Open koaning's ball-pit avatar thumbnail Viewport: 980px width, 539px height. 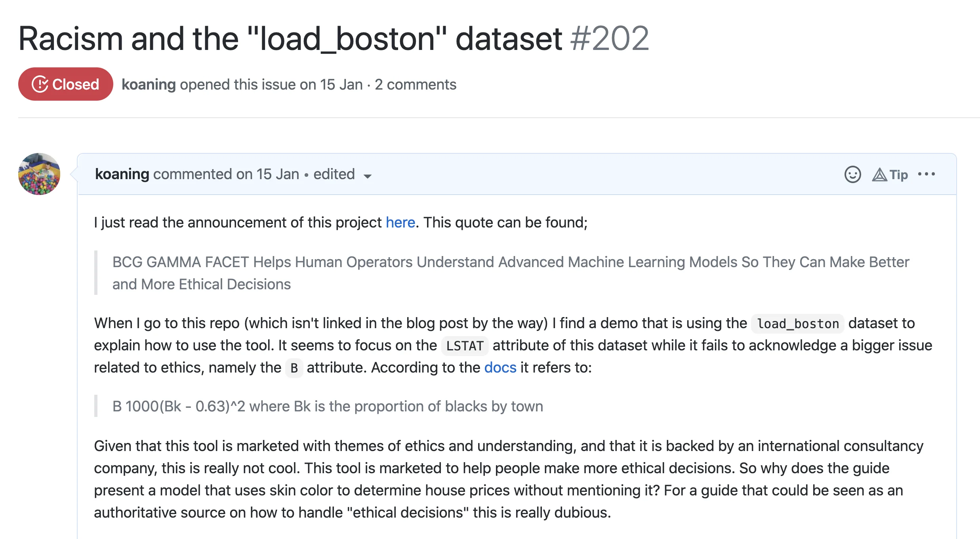pos(39,174)
